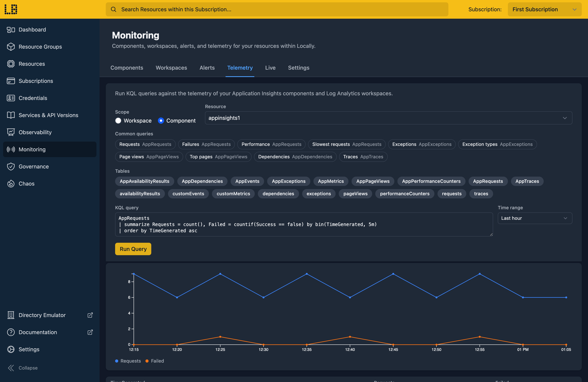
Task: Switch to the Live tab
Action: tap(270, 68)
